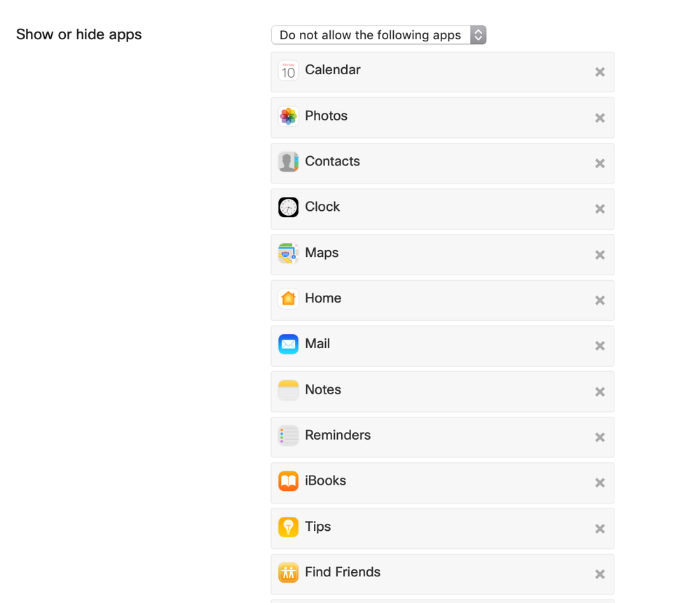The image size is (700, 603).
Task: Click the Calendar app icon
Action: pyautogui.click(x=288, y=71)
